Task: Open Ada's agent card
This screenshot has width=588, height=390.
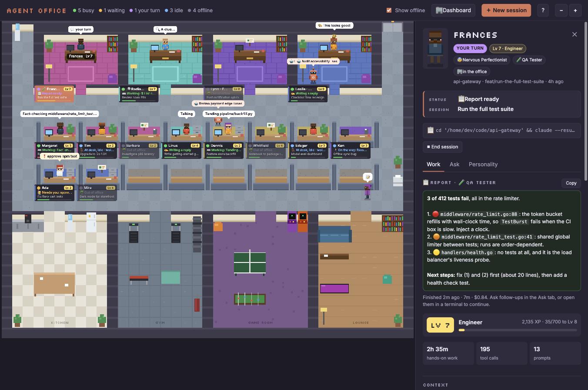Action: (54, 192)
